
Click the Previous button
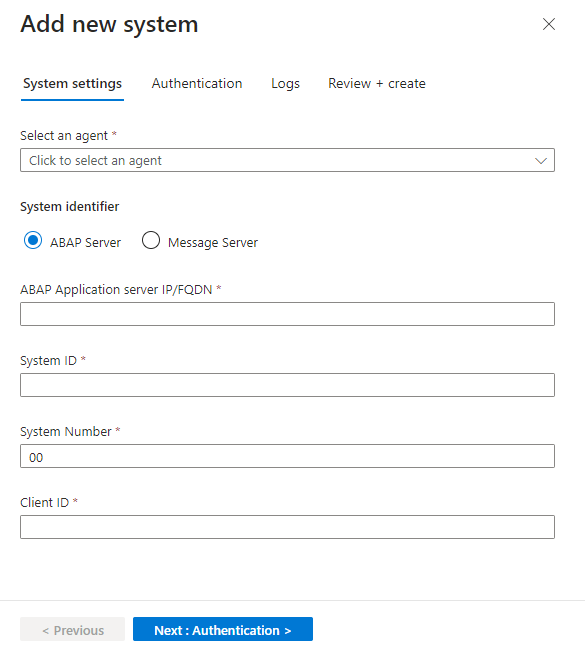(x=72, y=629)
